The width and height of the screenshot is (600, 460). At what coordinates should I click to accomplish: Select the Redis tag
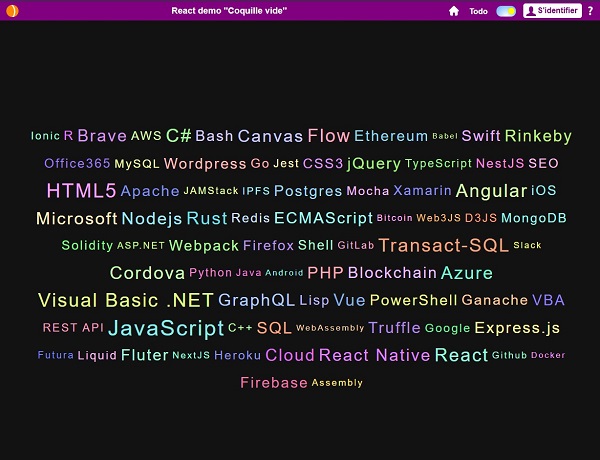pyautogui.click(x=250, y=218)
